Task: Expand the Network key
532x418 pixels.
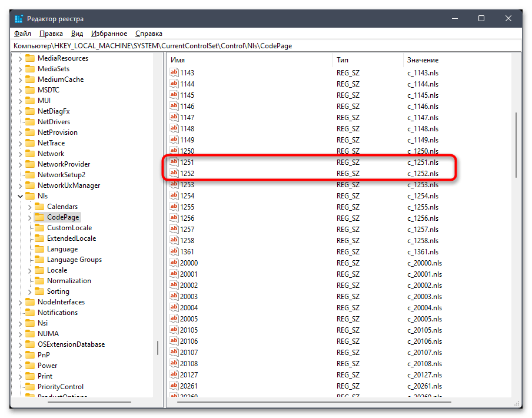Action: click(19, 153)
